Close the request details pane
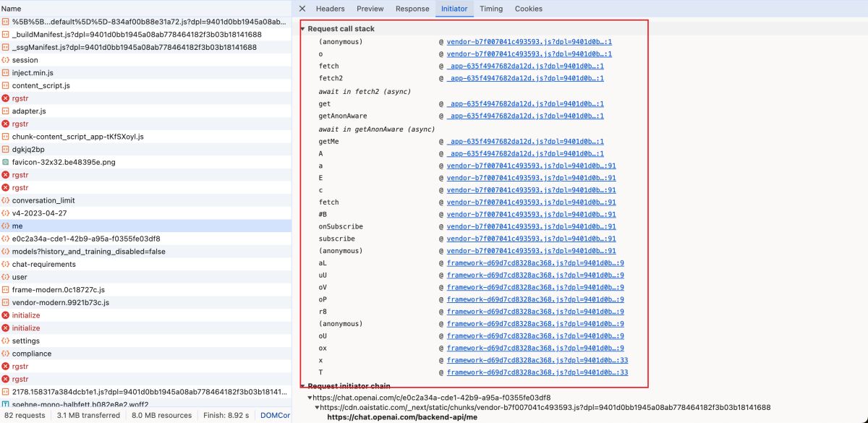Screen dimensions: 868x423 click(302, 9)
